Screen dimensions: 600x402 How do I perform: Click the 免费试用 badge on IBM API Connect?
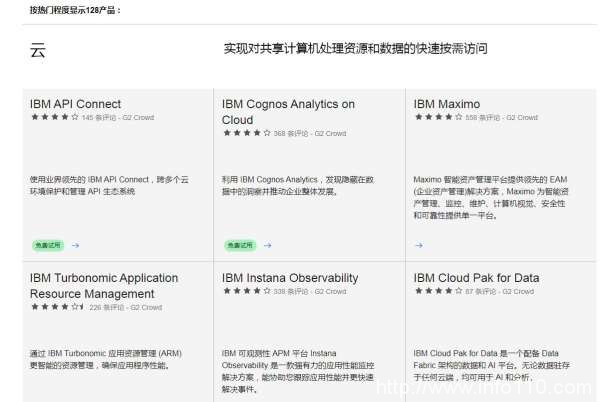tap(47, 244)
